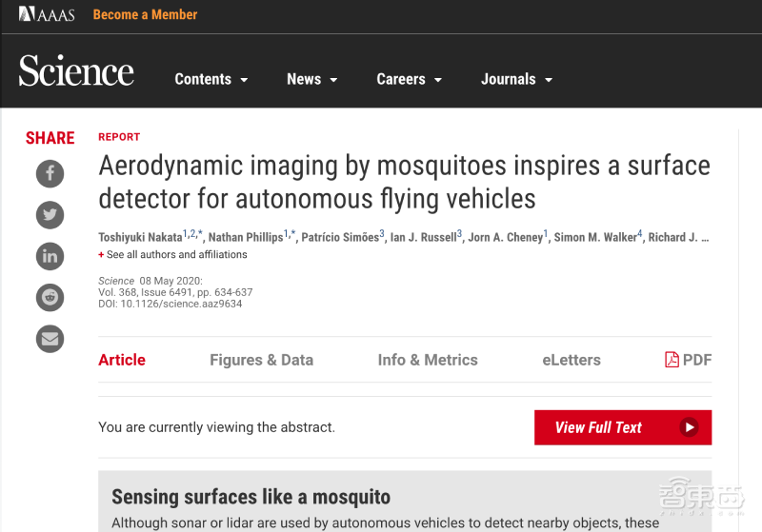Open the Journals dropdown menu
The width and height of the screenshot is (762, 532).
(517, 80)
